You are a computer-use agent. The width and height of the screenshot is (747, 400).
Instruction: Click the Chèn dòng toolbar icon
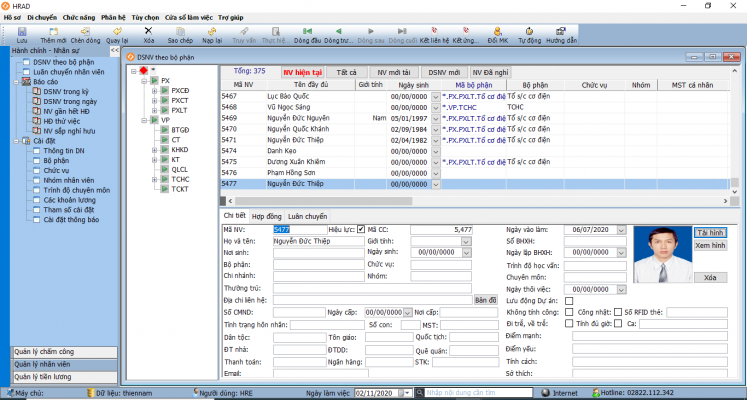(85, 31)
